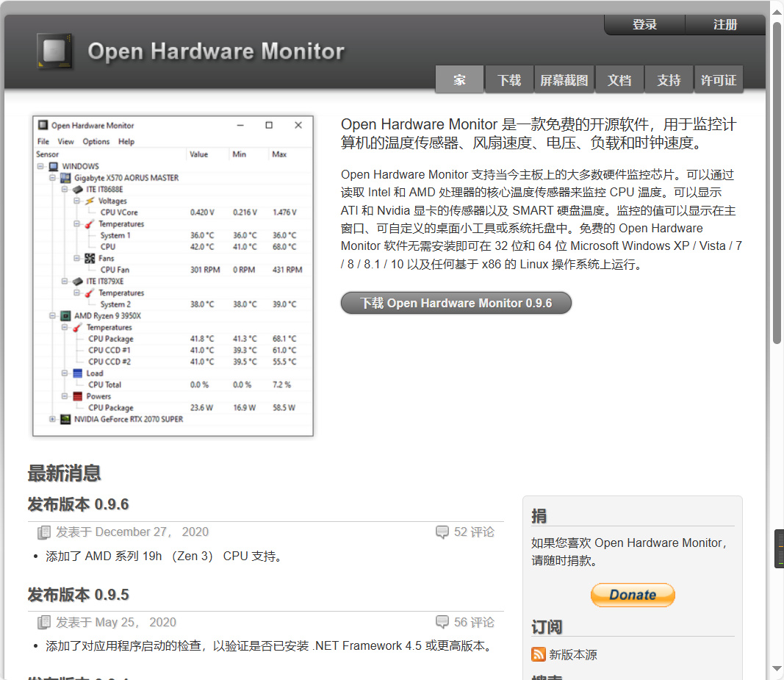Click the orange RSS feed icon
This screenshot has height=680, width=784.
[538, 654]
